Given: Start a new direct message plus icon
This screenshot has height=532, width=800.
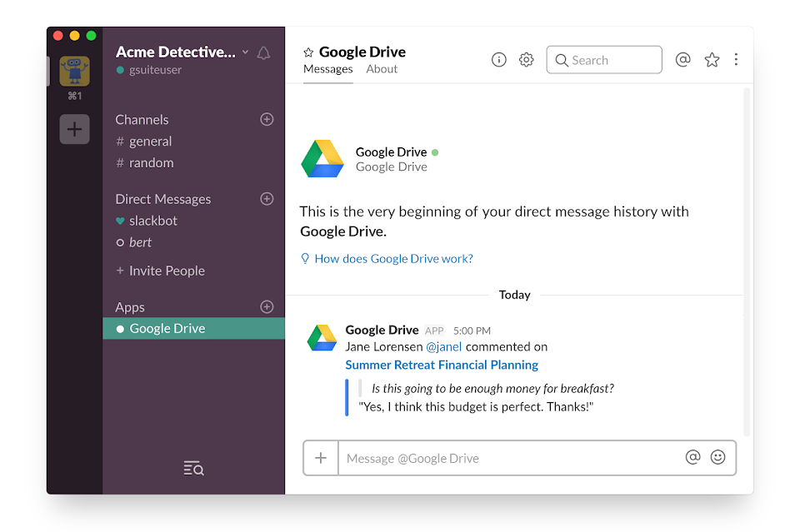Looking at the screenshot, I should point(267,199).
